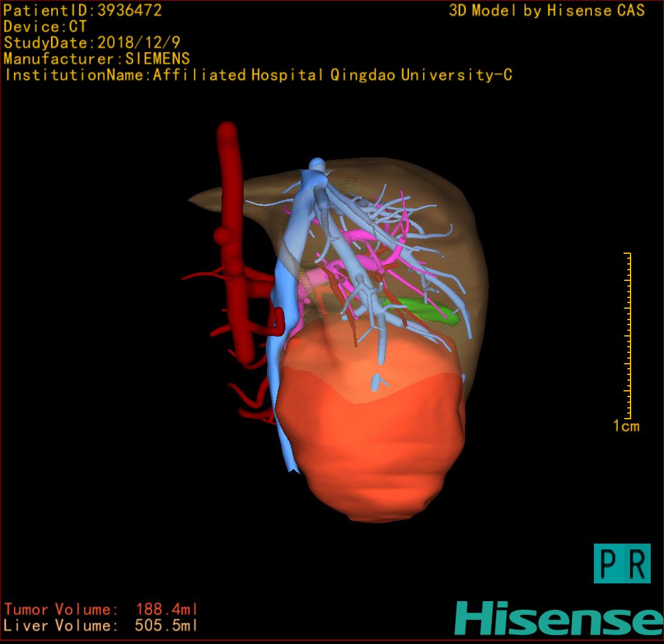The height and width of the screenshot is (644, 664).
Task: Click the Hisense logo
Action: pos(559,618)
